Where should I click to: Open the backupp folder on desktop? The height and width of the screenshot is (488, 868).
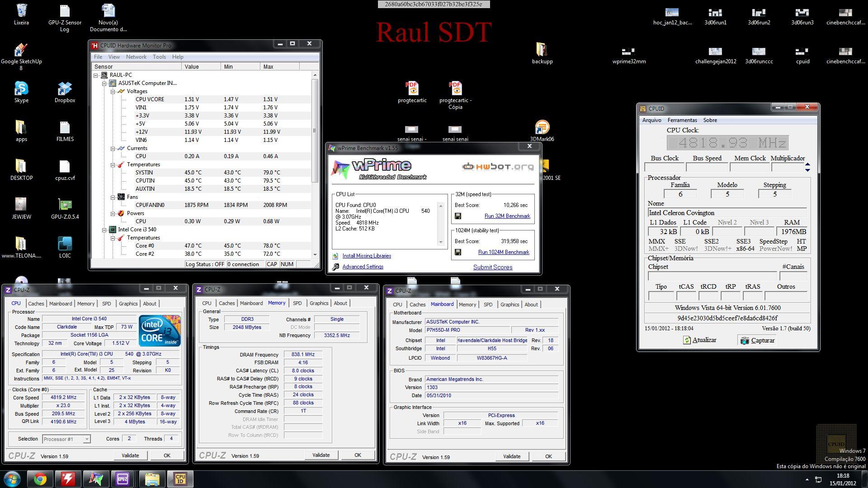[542, 53]
